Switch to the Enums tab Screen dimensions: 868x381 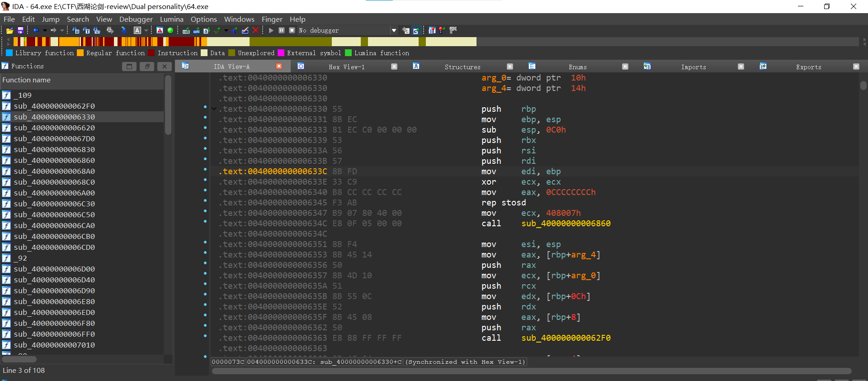578,67
